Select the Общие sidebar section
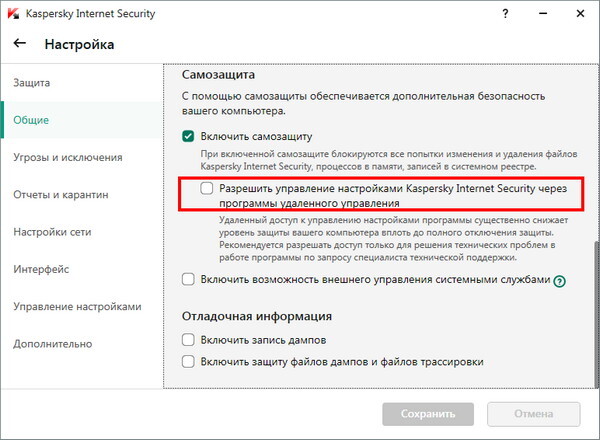Viewport: 600px width, 440px height. tap(31, 120)
